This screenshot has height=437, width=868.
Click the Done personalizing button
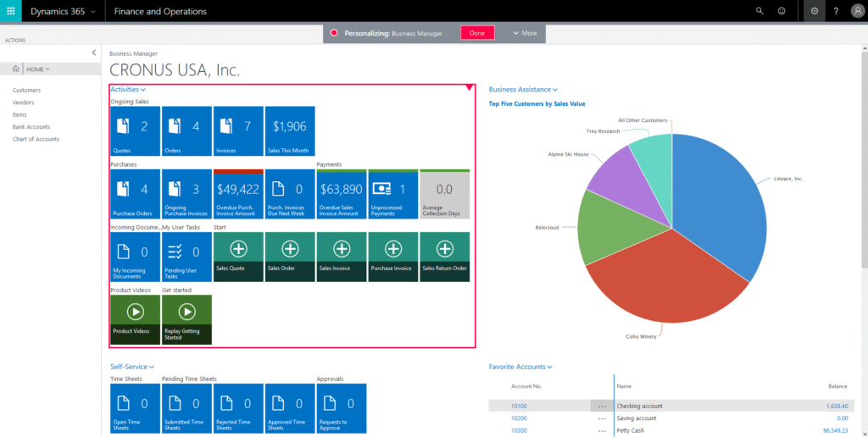click(477, 33)
